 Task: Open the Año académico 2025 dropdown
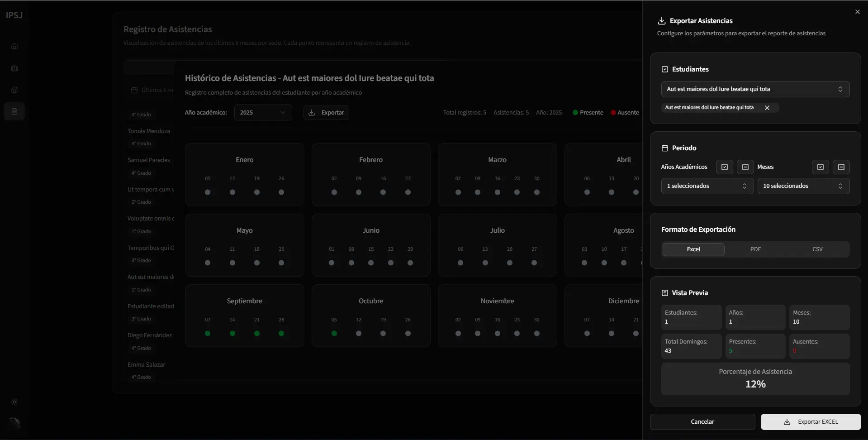click(262, 113)
